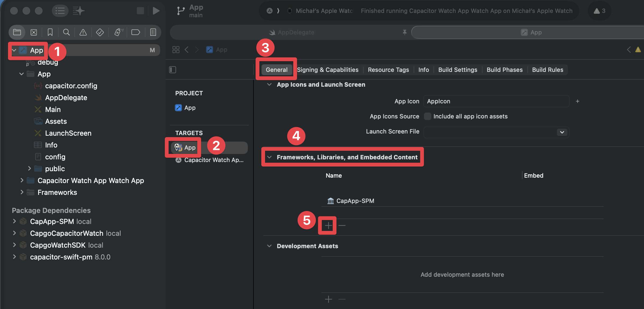
Task: Enable Include all app icon assets checkbox
Action: click(x=427, y=116)
